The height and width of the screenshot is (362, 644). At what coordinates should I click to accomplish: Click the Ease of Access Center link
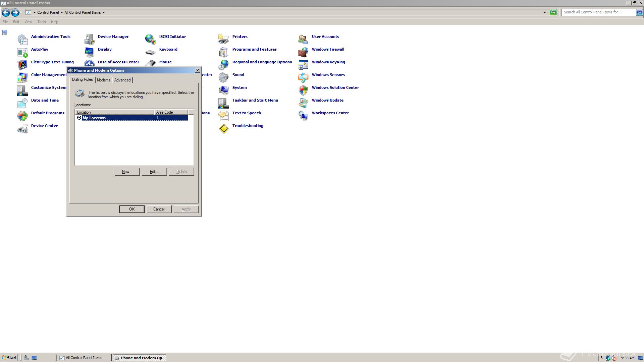point(118,62)
